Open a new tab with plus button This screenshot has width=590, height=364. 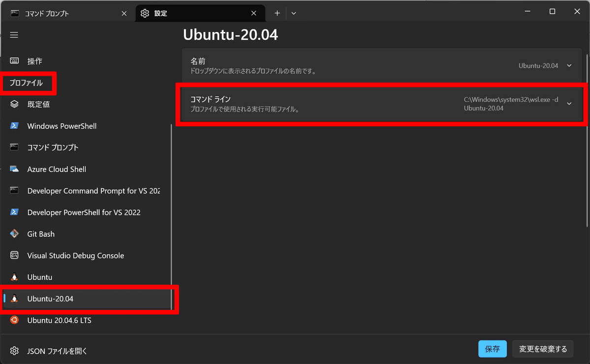coord(277,13)
